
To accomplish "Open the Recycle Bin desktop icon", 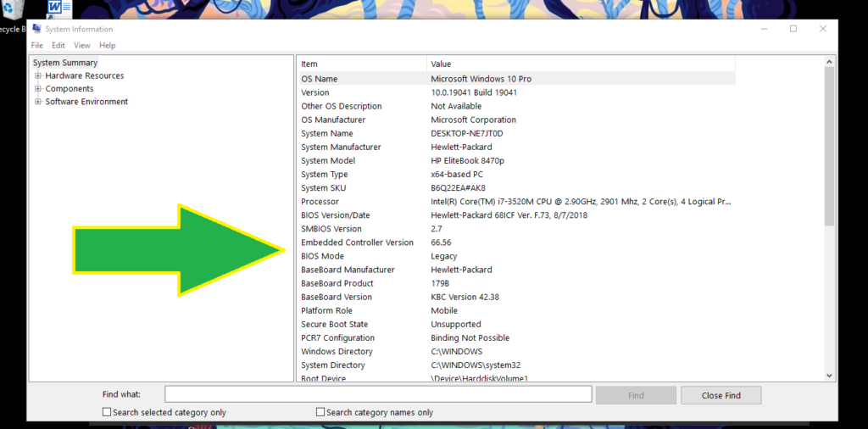I will pos(12,15).
